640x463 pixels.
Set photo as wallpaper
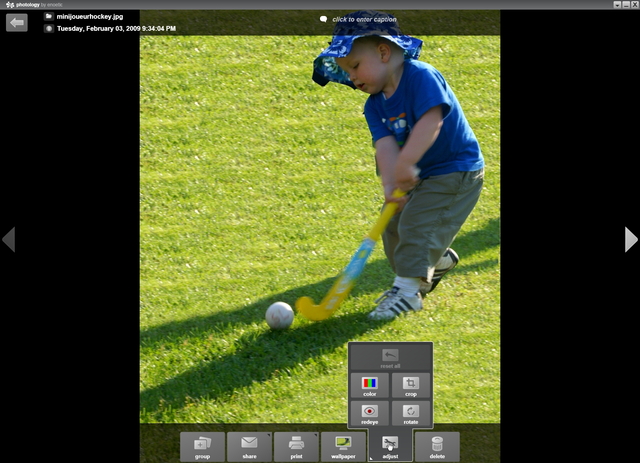pyautogui.click(x=343, y=446)
